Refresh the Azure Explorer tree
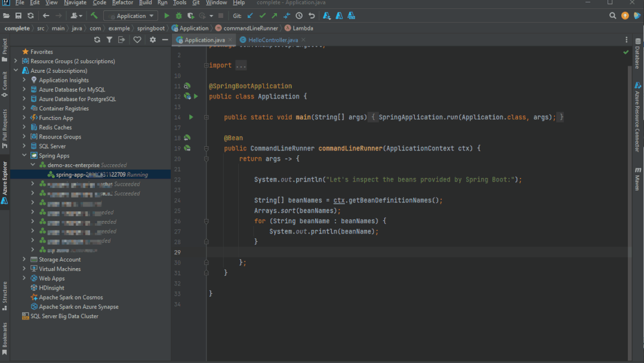The height and width of the screenshot is (363, 644). 97,39
